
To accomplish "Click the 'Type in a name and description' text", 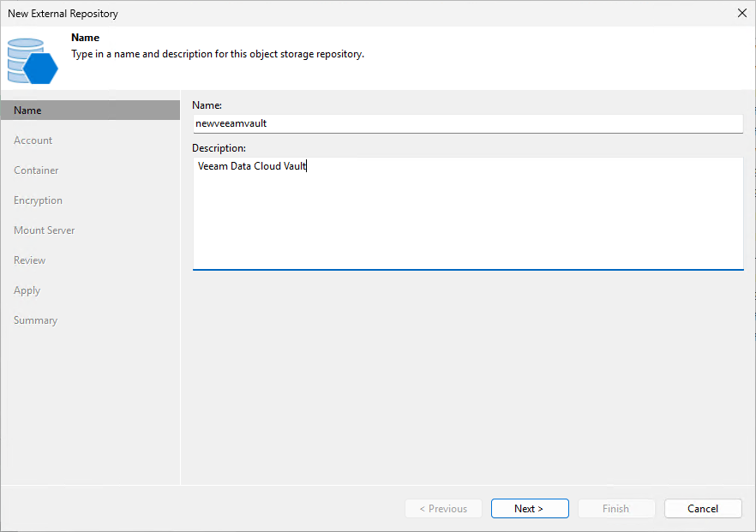I will pyautogui.click(x=218, y=54).
